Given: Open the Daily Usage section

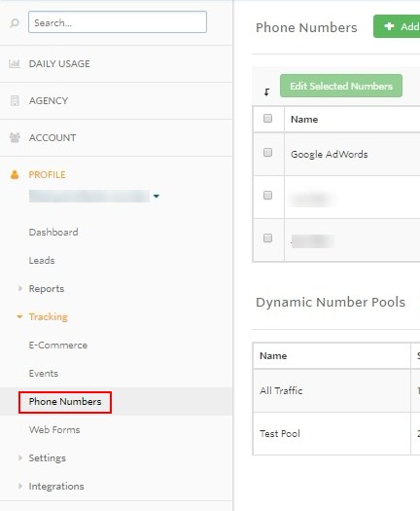Looking at the screenshot, I should tap(59, 63).
